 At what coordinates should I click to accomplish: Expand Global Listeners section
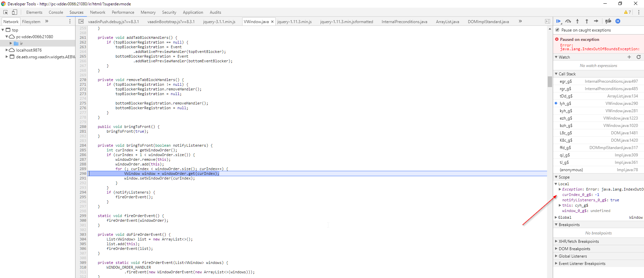tap(556, 256)
